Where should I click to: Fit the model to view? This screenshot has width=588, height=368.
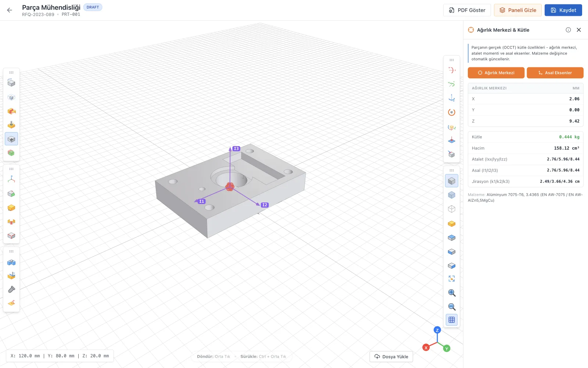click(452, 279)
